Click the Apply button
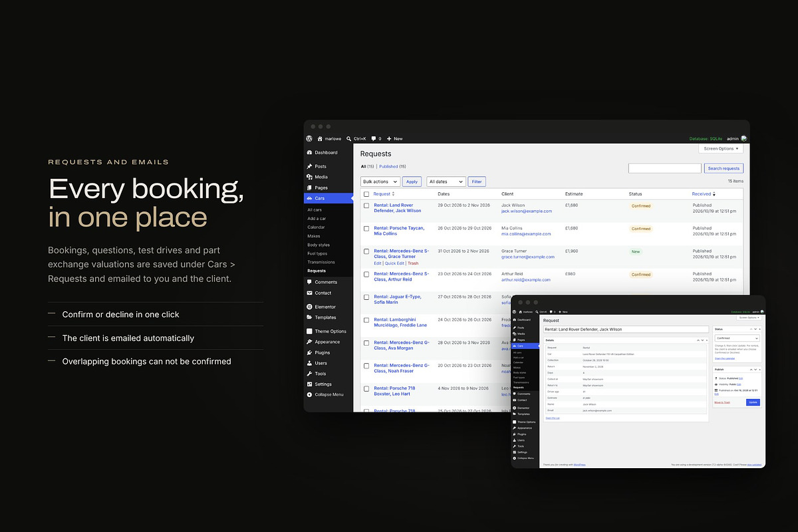 412,182
